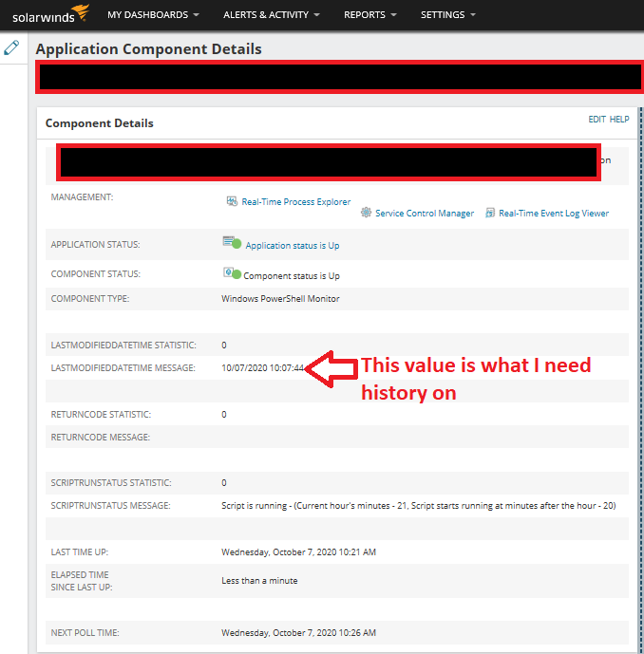Click the Settings dropdown arrow
Image resolution: width=644 pixels, height=654 pixels.
472,15
